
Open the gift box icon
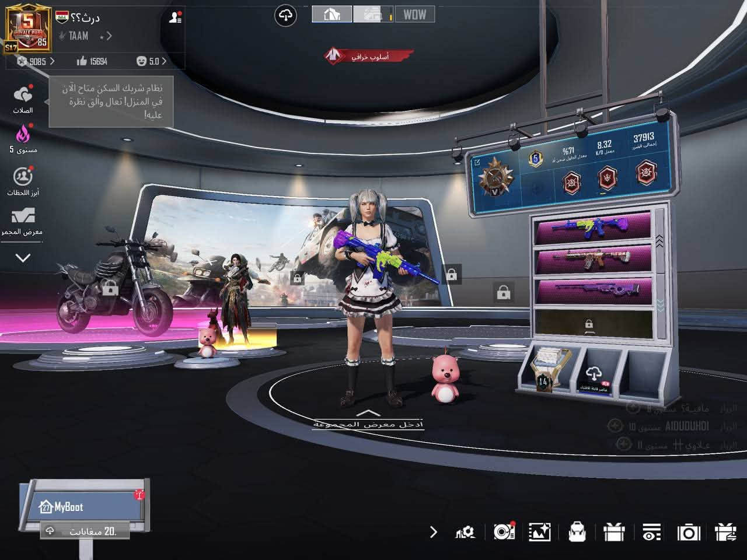tap(614, 531)
